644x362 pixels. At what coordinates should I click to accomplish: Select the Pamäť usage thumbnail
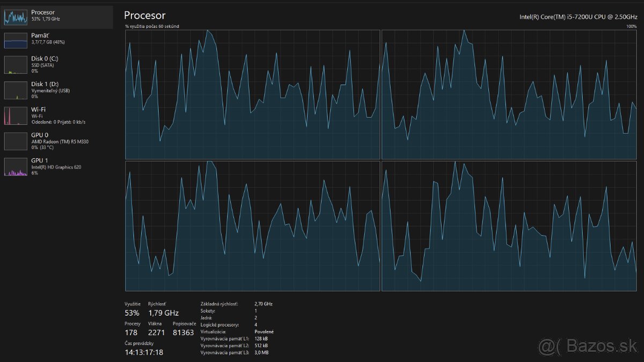[x=16, y=40]
